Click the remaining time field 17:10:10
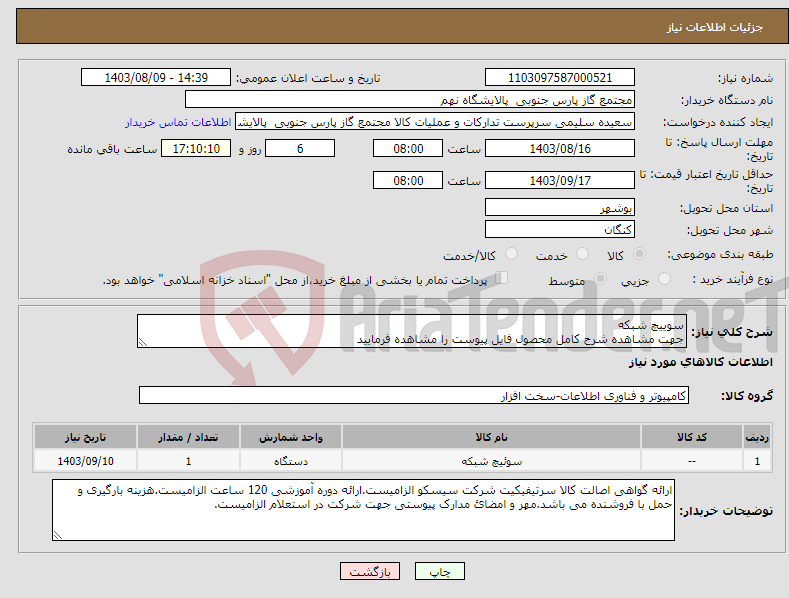Screen dimensions: 789x598 coord(196,148)
